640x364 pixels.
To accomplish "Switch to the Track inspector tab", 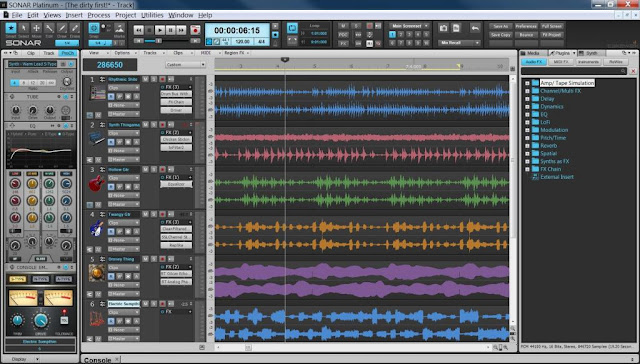I will (49, 53).
